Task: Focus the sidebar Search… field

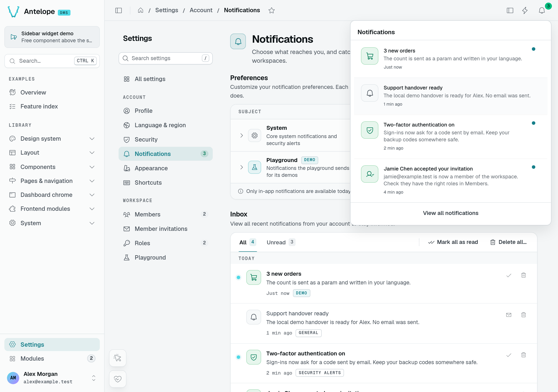Action: [x=52, y=61]
